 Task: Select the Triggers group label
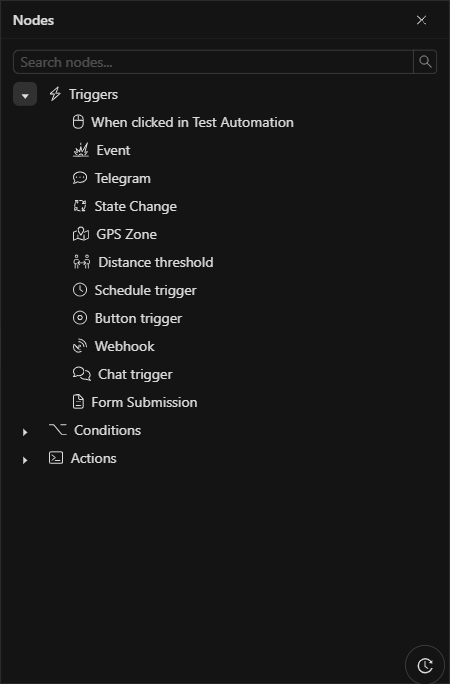pyautogui.click(x=93, y=95)
